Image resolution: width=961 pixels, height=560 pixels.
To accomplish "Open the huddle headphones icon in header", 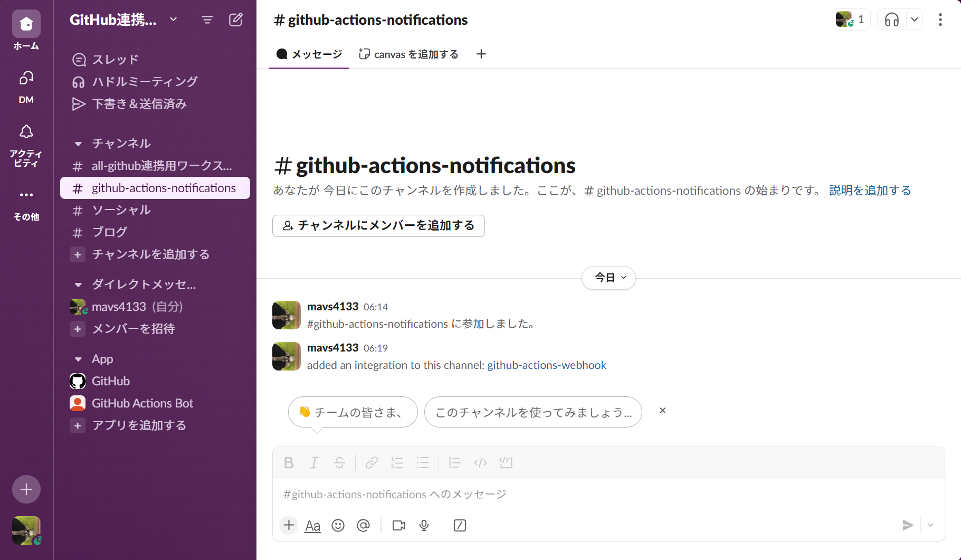I will click(x=892, y=20).
